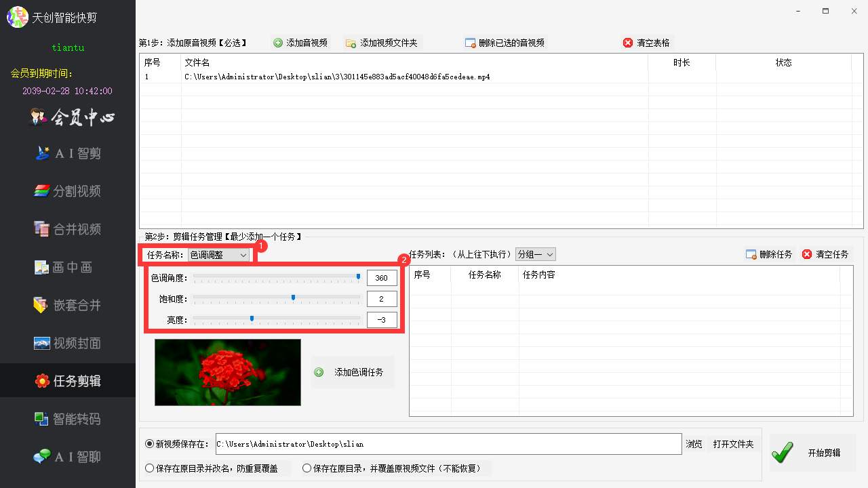The width and height of the screenshot is (868, 488).
Task: Select the 分割视频 icon
Action: pyautogui.click(x=42, y=191)
